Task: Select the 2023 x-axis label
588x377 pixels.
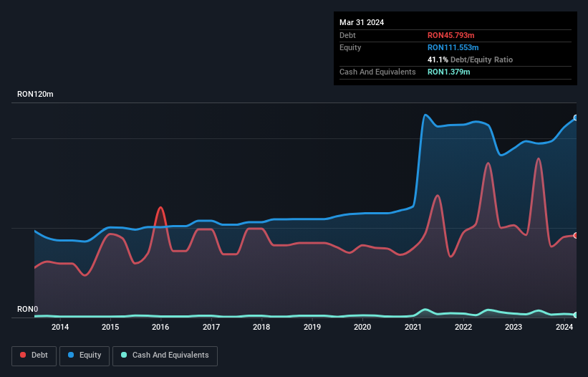Action: point(514,327)
